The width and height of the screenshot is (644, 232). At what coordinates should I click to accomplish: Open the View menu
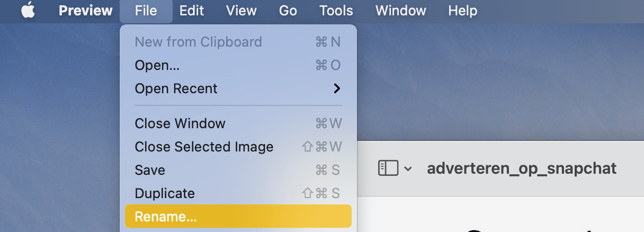(x=242, y=11)
